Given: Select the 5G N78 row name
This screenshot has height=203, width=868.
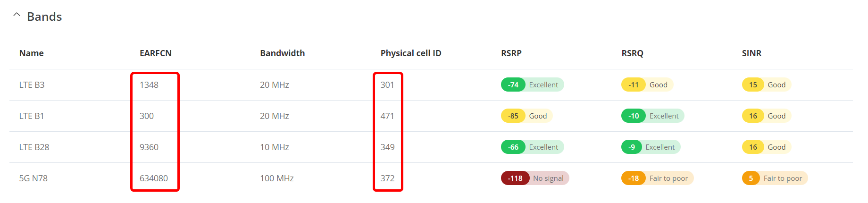Looking at the screenshot, I should click(x=33, y=178).
